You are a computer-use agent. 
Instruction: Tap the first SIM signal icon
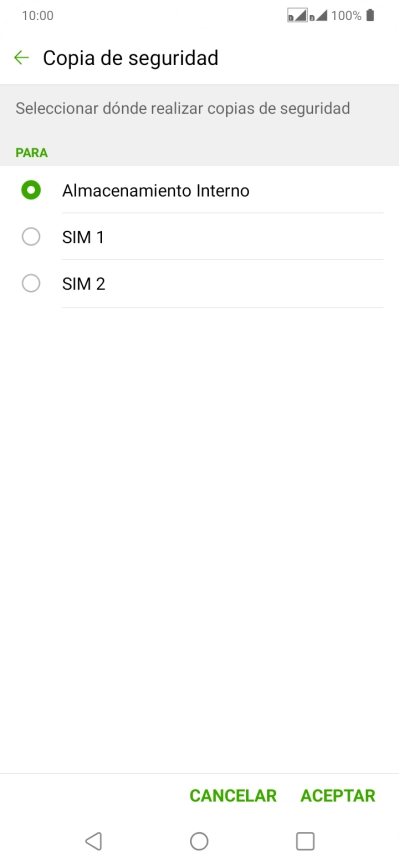tap(297, 15)
